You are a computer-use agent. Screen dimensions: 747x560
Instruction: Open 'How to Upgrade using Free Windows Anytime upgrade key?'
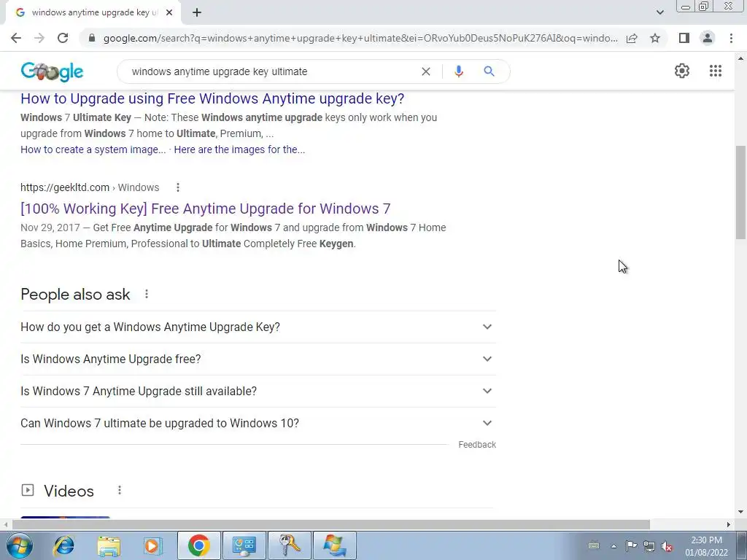point(212,98)
